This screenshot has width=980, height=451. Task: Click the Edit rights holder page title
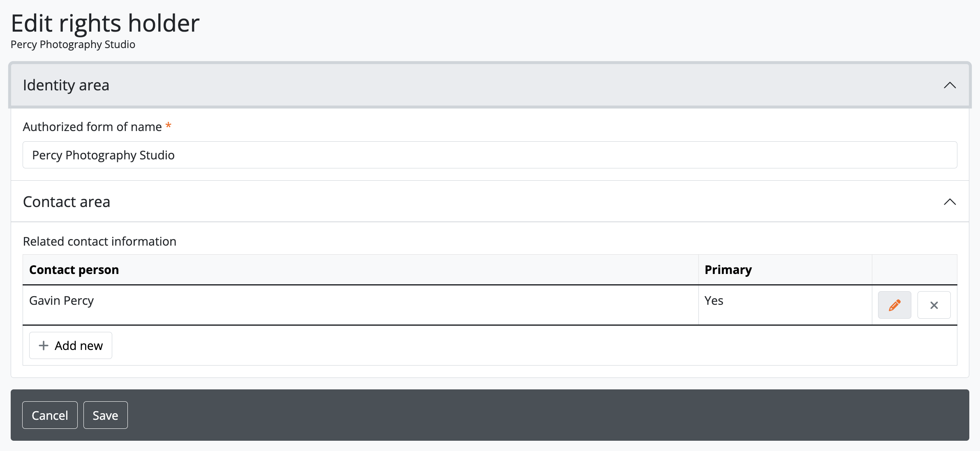coord(105,23)
